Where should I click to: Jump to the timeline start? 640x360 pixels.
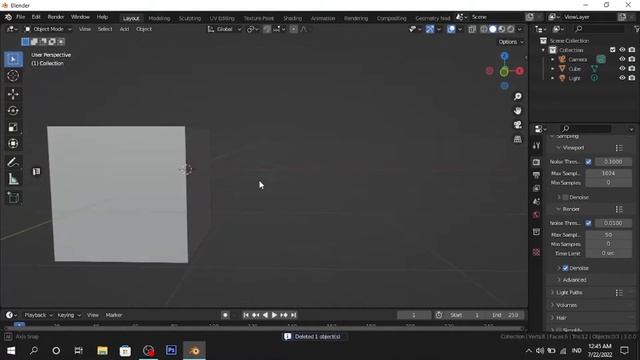246,315
